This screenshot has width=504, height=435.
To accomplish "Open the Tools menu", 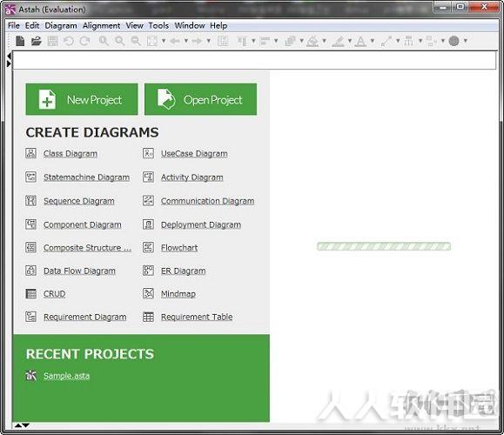I will 158,26.
